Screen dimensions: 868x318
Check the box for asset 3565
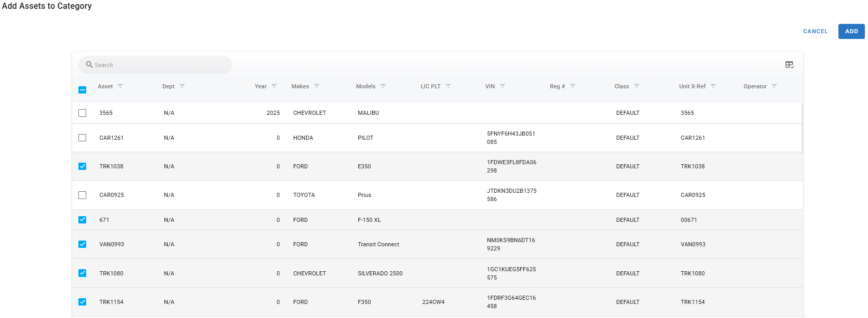83,113
